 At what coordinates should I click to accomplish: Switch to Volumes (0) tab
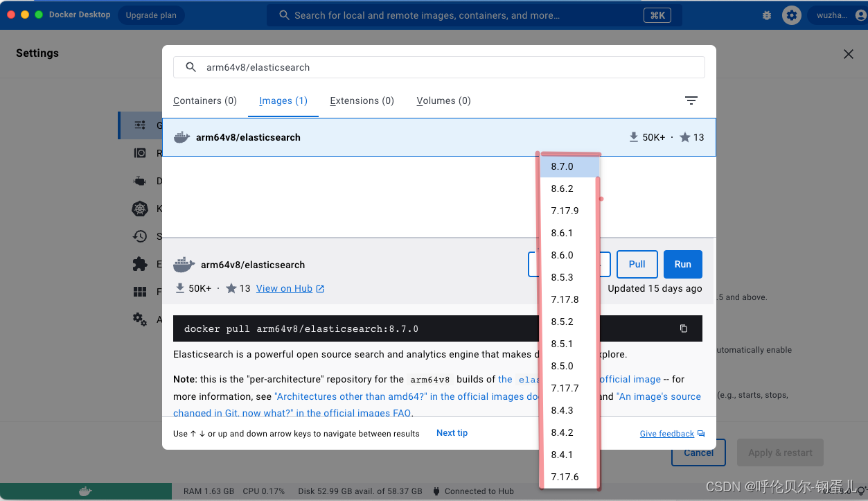click(443, 100)
